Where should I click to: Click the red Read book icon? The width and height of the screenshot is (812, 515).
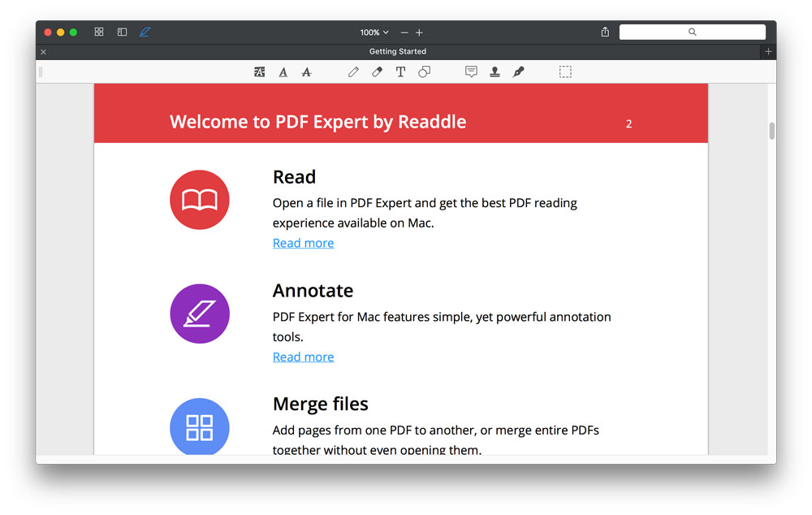pyautogui.click(x=200, y=200)
